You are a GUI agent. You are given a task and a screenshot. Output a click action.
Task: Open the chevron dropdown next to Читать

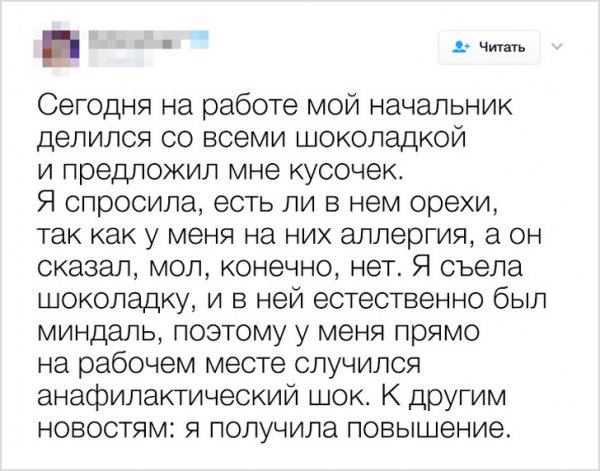(558, 45)
